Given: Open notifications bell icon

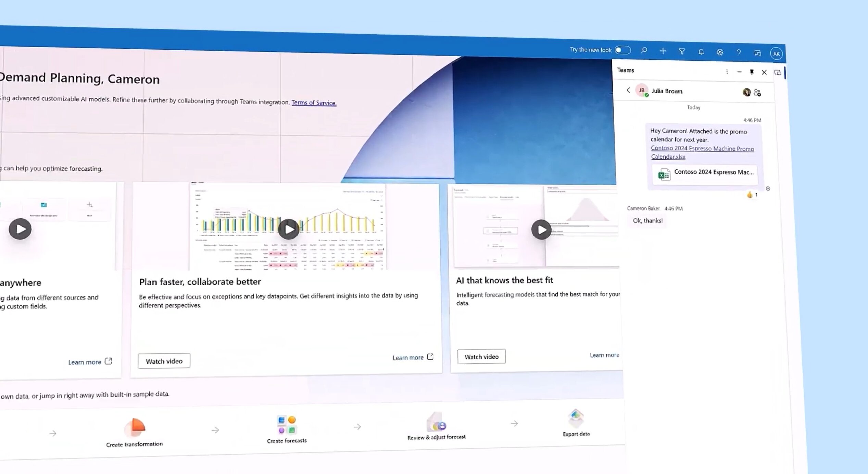Looking at the screenshot, I should tap(701, 52).
